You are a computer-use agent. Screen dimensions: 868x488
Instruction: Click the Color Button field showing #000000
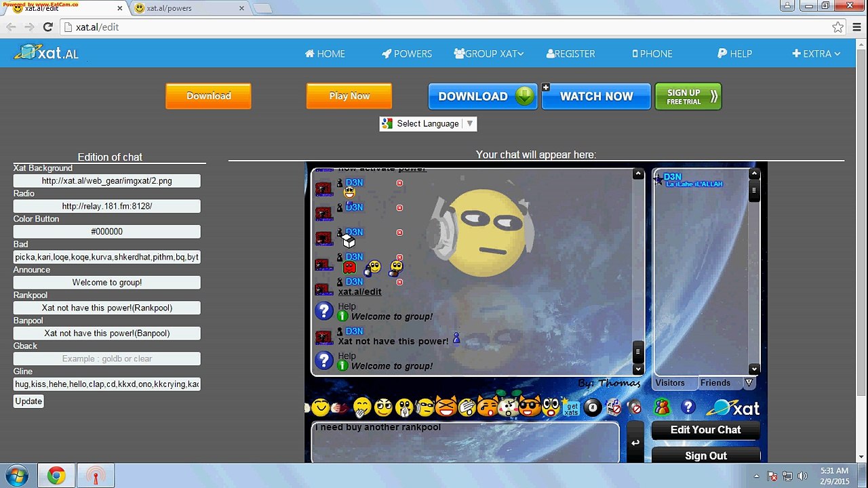[x=106, y=232]
